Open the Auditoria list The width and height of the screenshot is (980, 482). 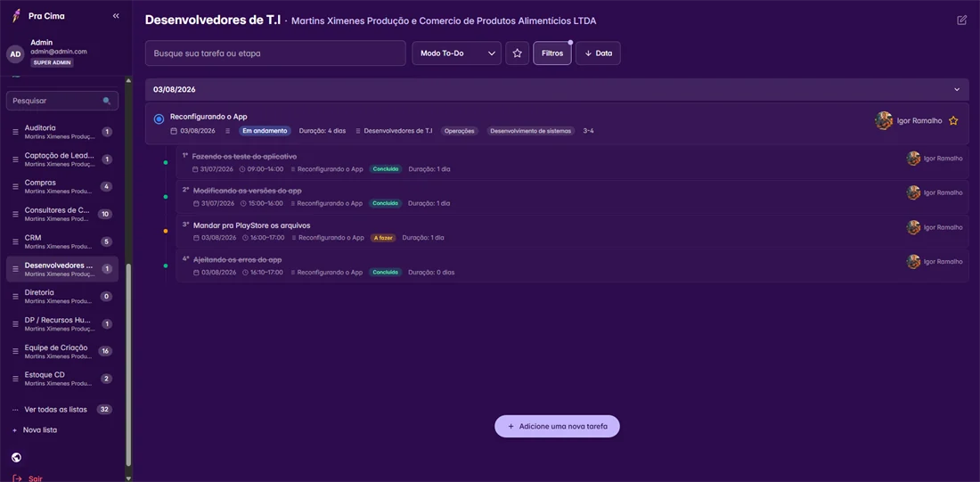click(x=61, y=132)
